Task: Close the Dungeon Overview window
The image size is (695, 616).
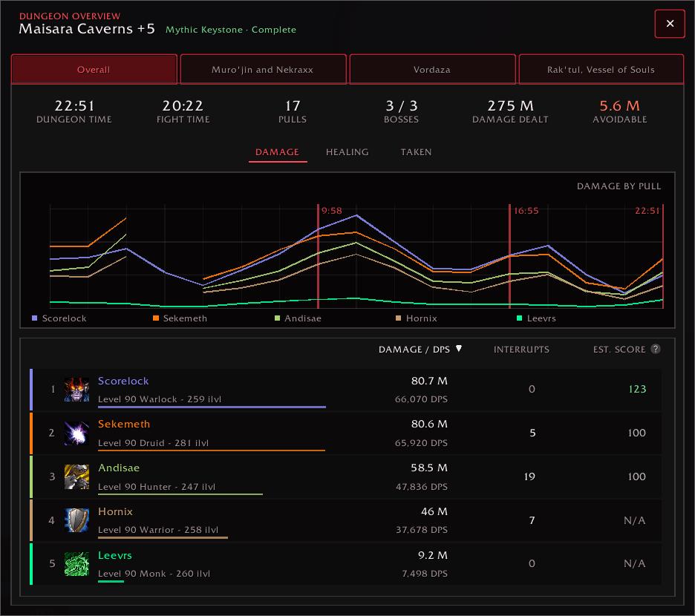Action: (x=670, y=24)
